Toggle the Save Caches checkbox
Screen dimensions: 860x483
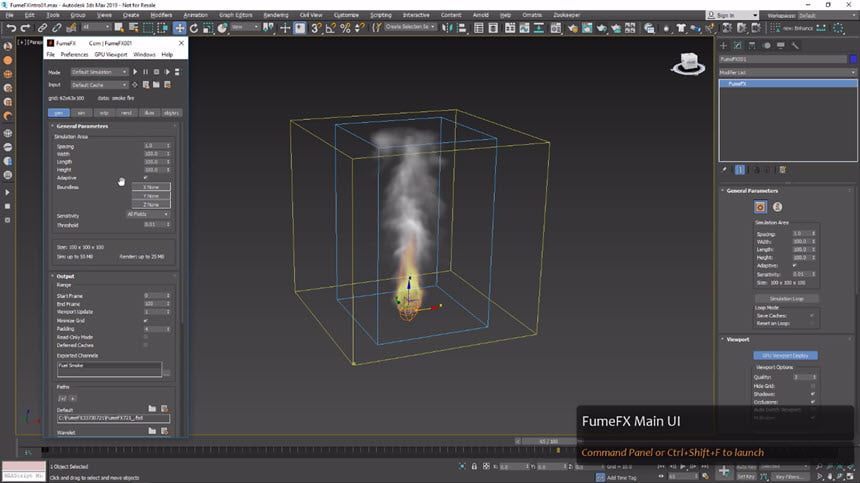[x=812, y=316]
